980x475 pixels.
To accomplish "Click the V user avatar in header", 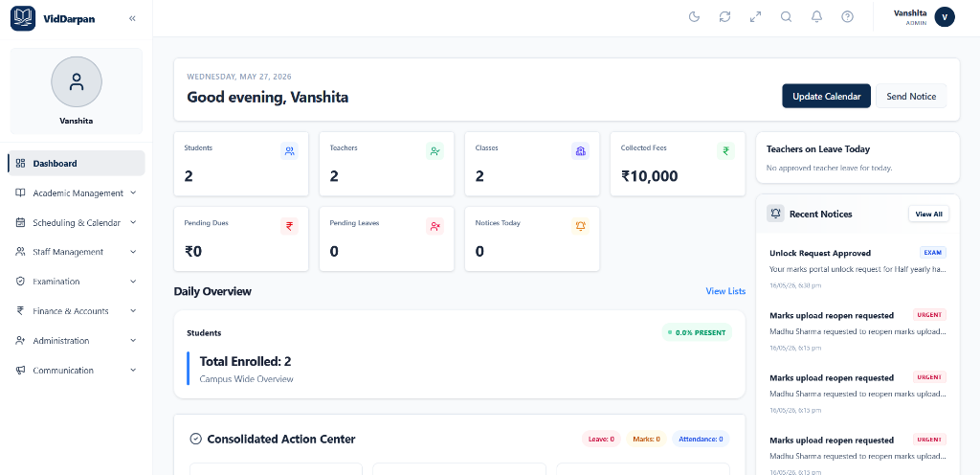I will pyautogui.click(x=945, y=17).
